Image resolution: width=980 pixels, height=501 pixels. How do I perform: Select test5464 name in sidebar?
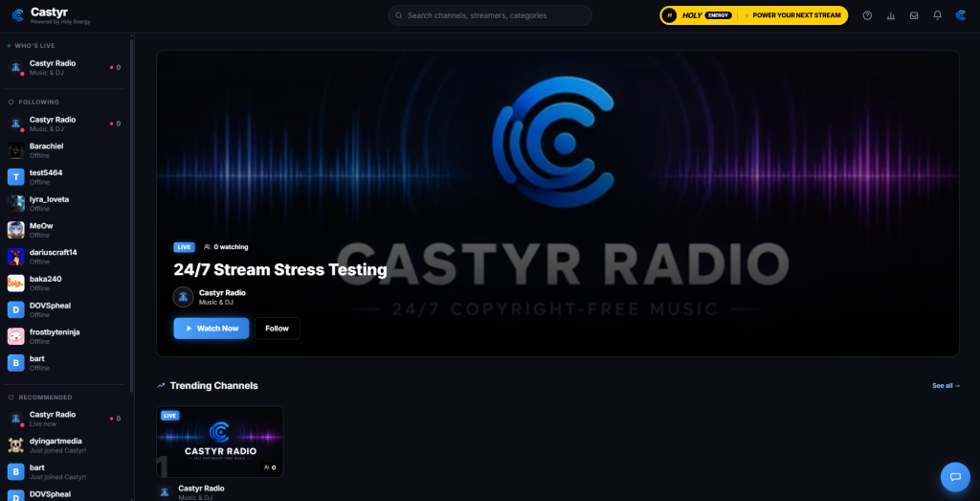pos(46,172)
